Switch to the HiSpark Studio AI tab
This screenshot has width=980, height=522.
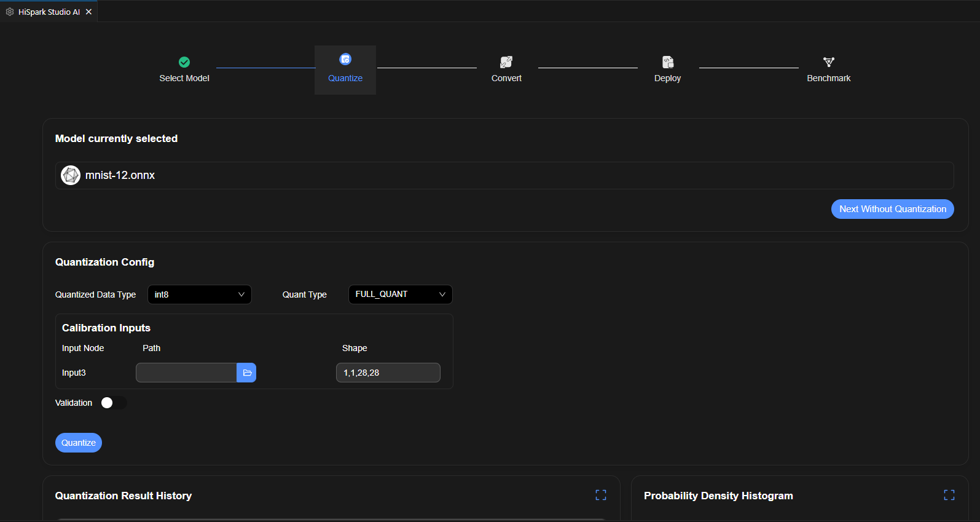coord(49,12)
